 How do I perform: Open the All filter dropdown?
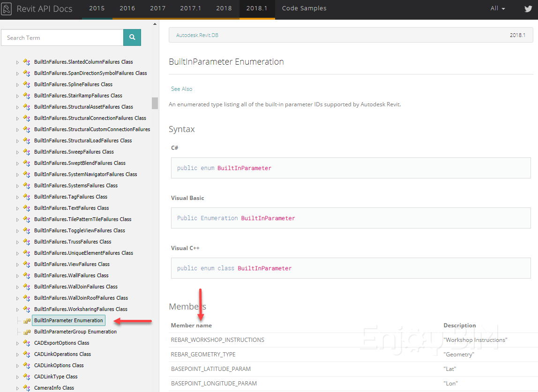click(498, 8)
